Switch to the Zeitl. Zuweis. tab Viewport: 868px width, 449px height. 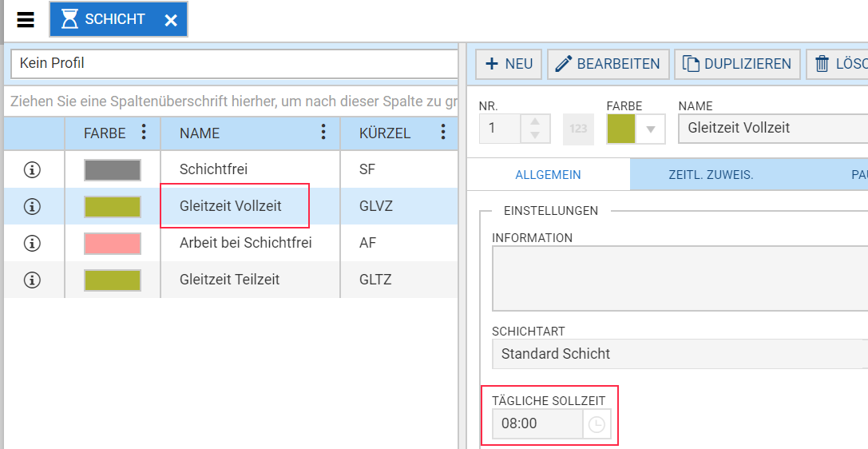711,174
